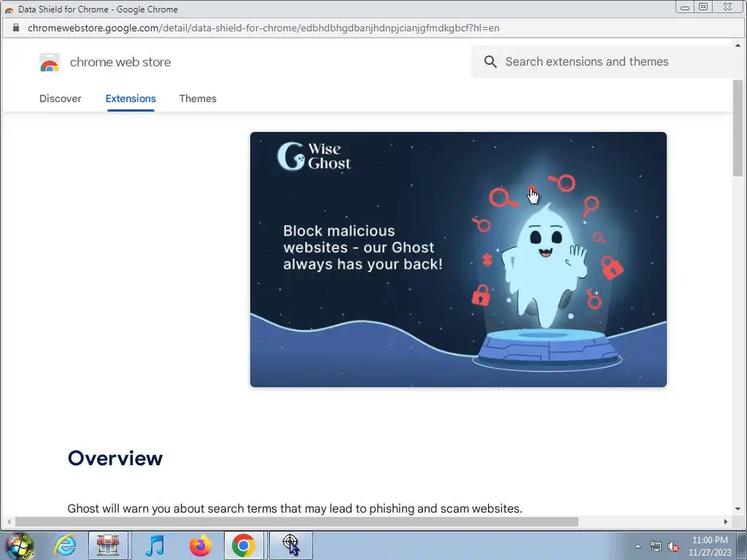
Task: Click the muted volume tray icon
Action: click(673, 546)
